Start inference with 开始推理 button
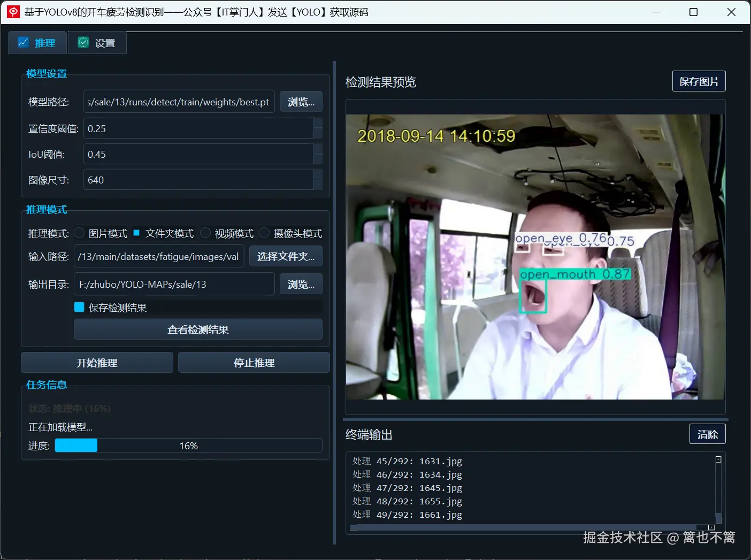751x560 pixels. [x=97, y=363]
